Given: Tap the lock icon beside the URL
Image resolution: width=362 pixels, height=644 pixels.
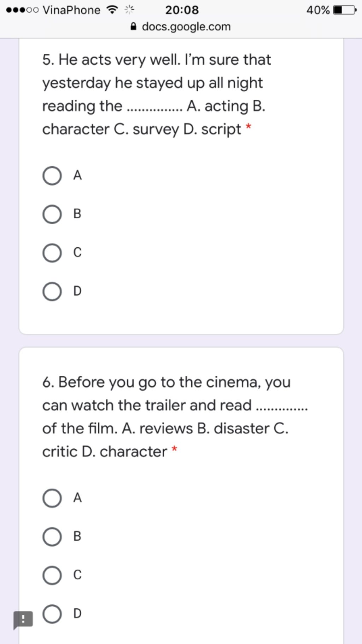Looking at the screenshot, I should (133, 27).
